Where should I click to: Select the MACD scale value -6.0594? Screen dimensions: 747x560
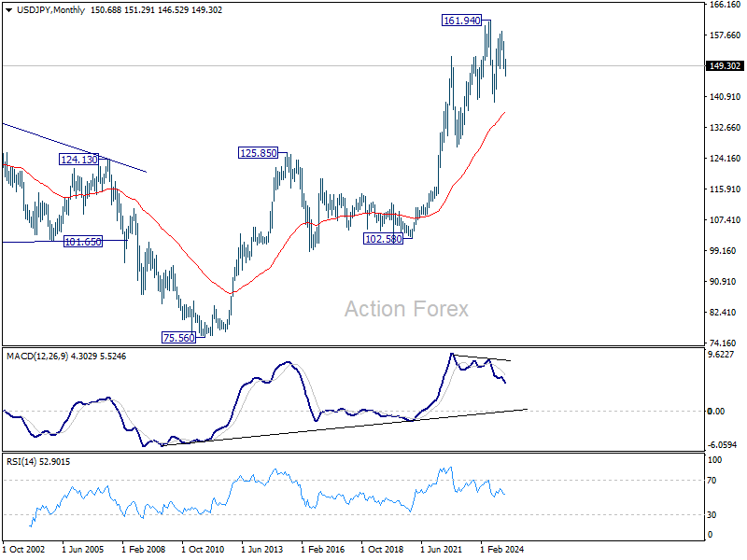[x=722, y=445]
